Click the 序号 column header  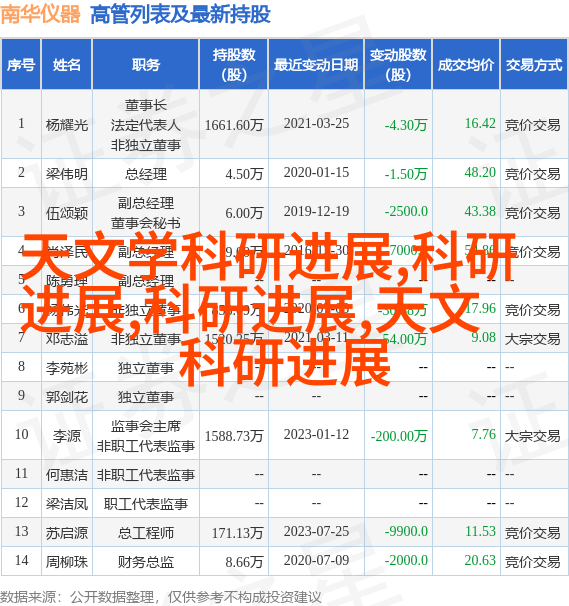(x=21, y=65)
